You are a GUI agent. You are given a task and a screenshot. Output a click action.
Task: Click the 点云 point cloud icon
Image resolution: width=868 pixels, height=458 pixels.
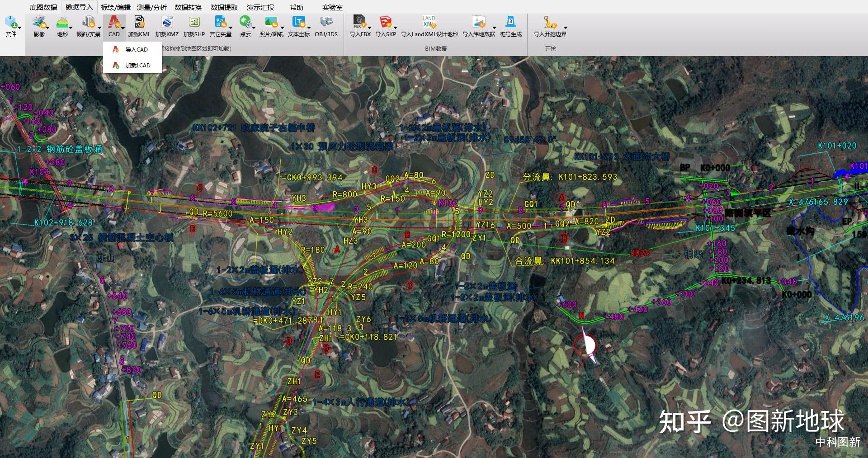[x=245, y=22]
